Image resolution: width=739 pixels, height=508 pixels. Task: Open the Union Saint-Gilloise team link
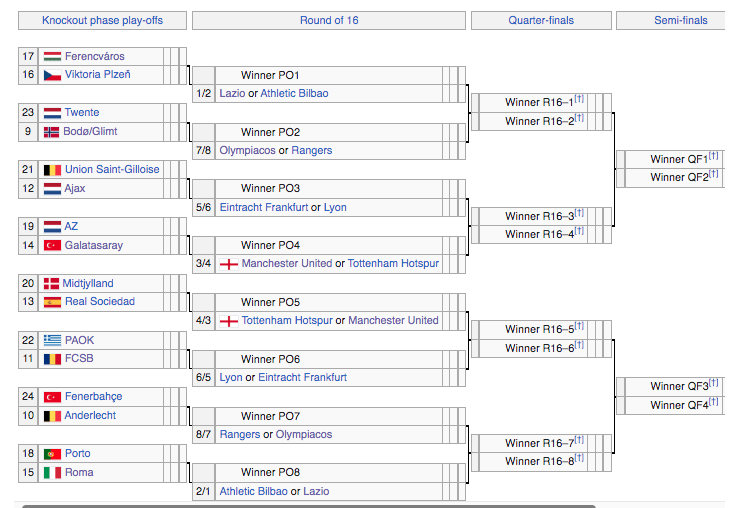[x=112, y=170]
